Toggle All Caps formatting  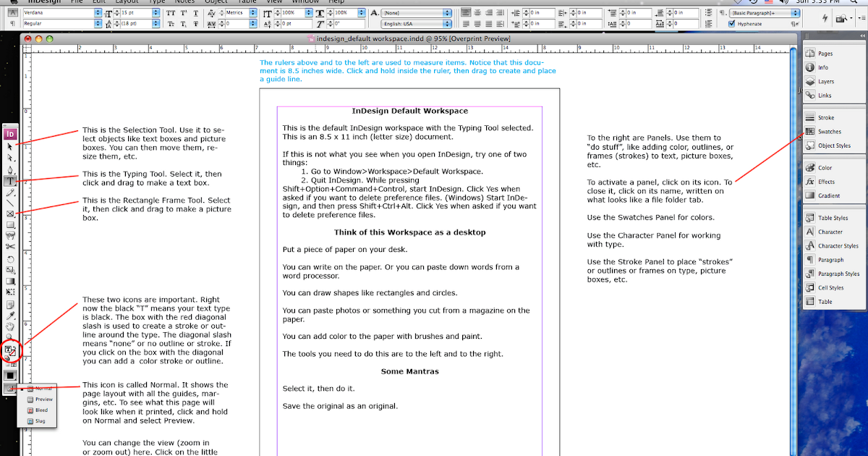coord(171,12)
